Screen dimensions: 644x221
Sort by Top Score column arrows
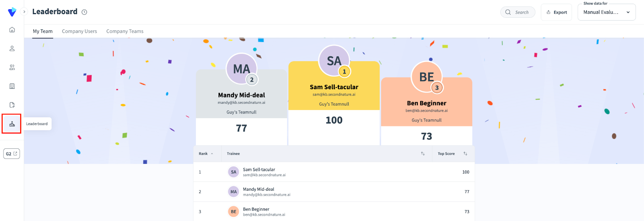tap(465, 154)
